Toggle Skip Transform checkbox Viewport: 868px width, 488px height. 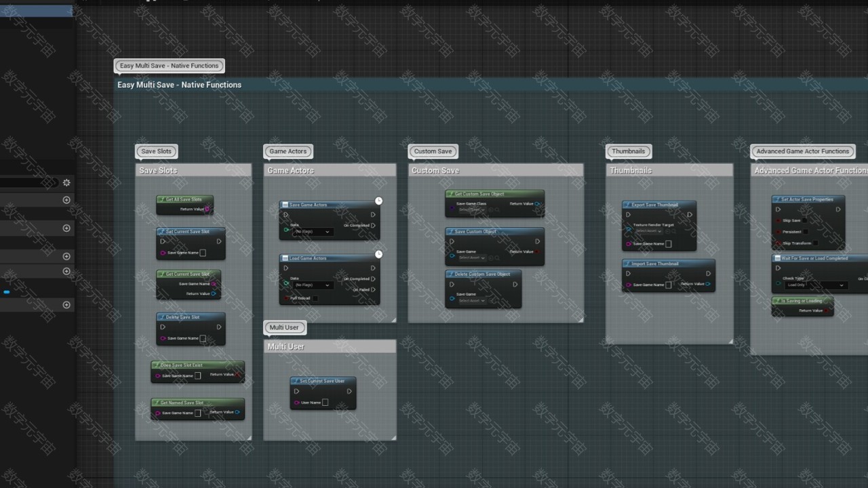click(x=815, y=243)
